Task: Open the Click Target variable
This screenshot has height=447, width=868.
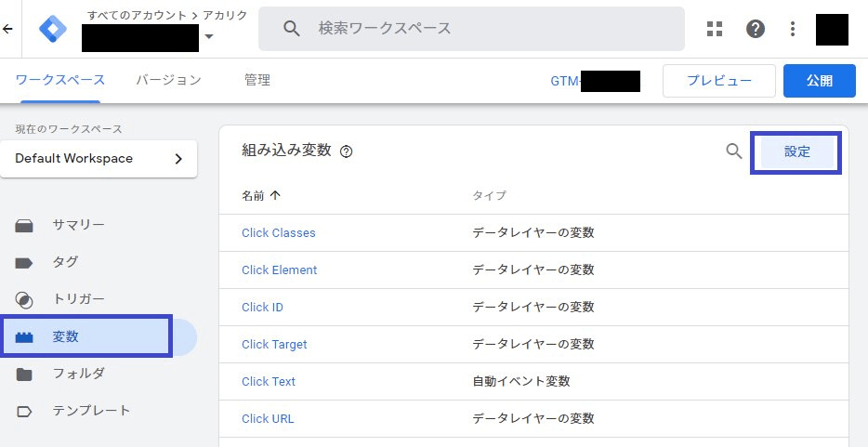Action: tap(274, 344)
